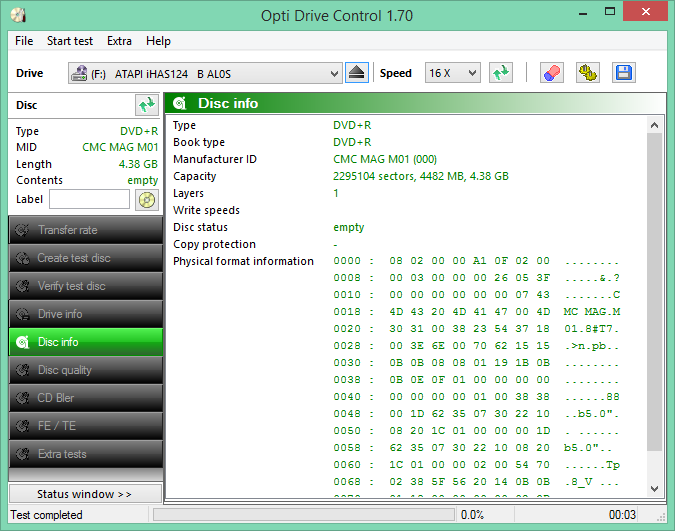
Task: Expand the Drive selection dropdown
Action: [x=205, y=73]
